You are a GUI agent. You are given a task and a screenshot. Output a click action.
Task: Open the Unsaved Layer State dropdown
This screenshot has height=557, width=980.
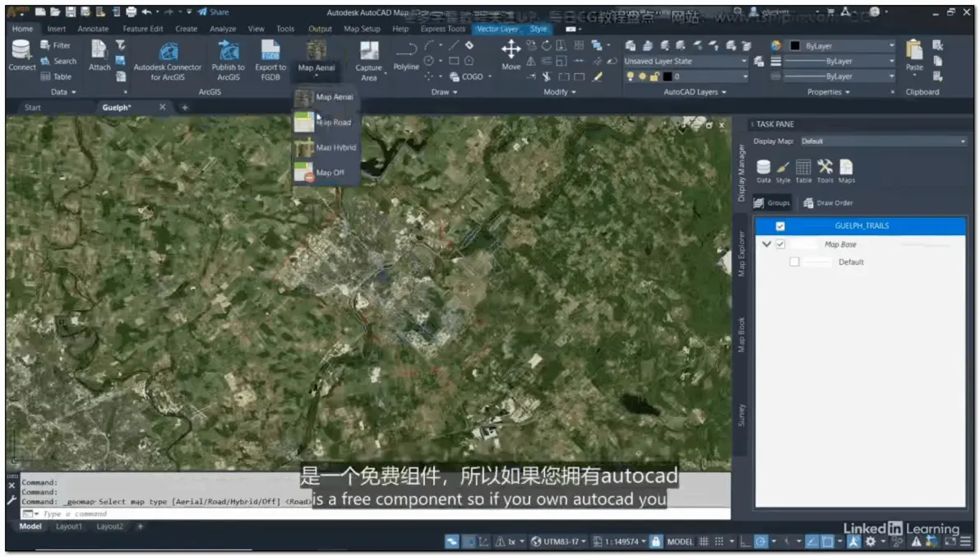686,61
